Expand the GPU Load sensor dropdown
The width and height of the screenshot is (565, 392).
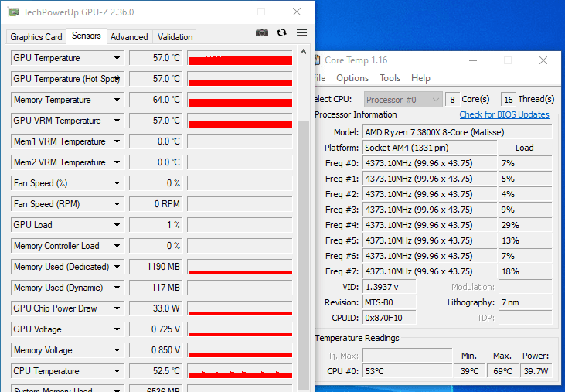117,225
